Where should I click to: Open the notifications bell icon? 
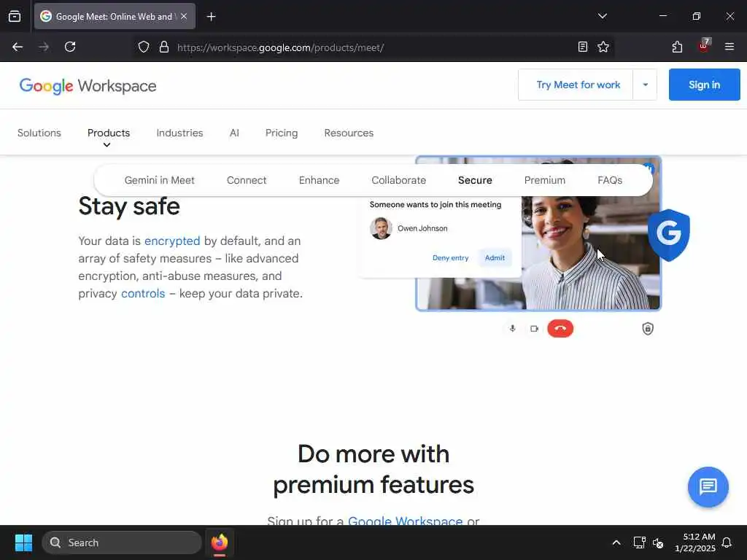[x=727, y=542]
